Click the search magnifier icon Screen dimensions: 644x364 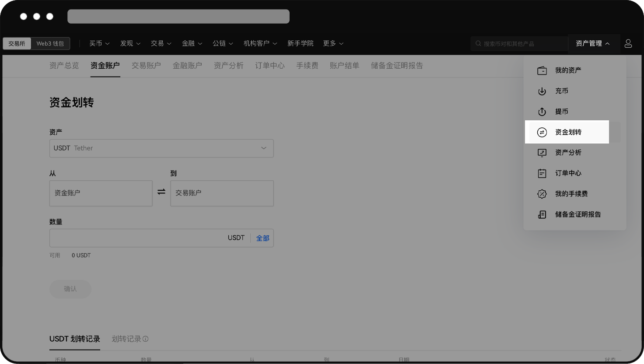click(x=478, y=43)
